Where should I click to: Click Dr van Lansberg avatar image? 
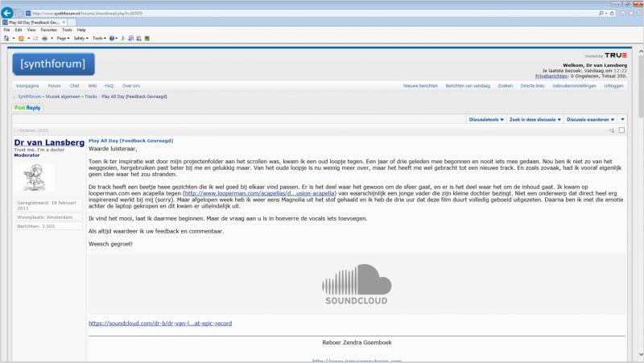pos(36,177)
